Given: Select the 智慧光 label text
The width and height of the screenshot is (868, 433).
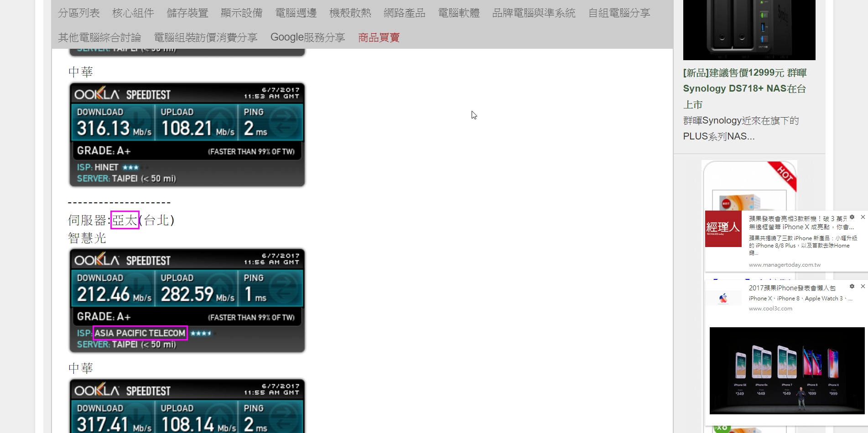Looking at the screenshot, I should coord(87,238).
